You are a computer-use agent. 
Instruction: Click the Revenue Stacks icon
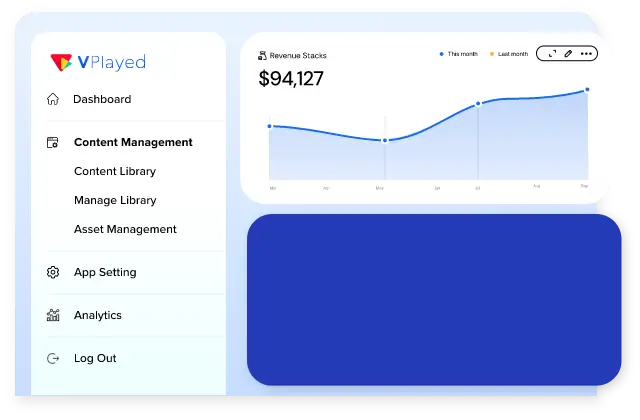click(x=262, y=56)
